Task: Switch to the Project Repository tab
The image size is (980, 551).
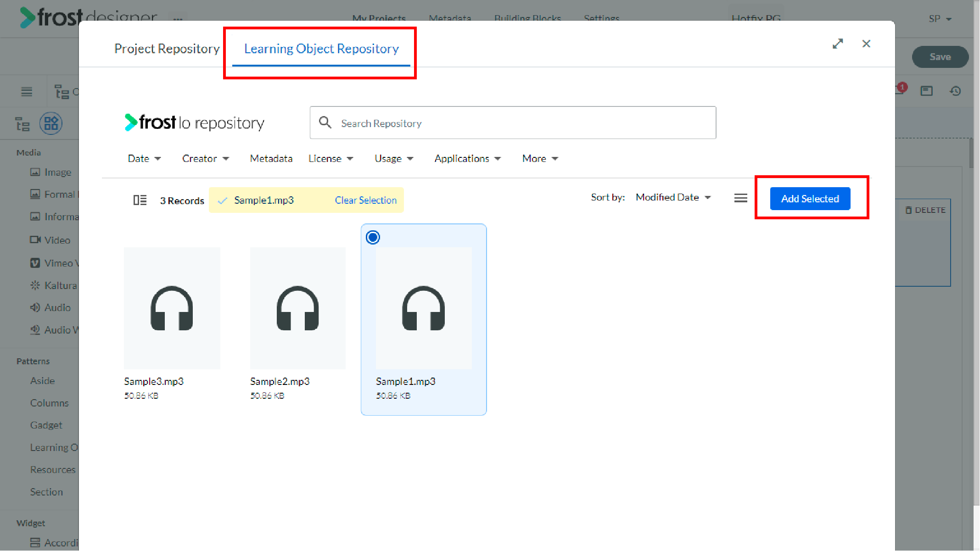Action: point(167,49)
